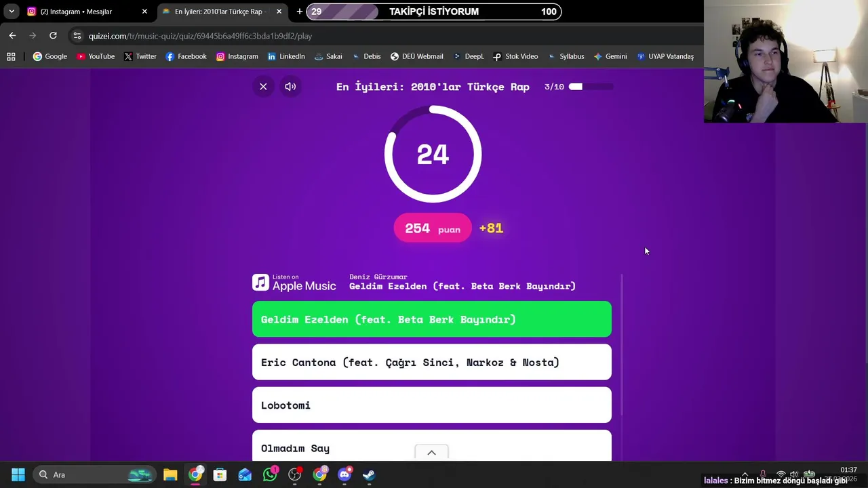This screenshot has width=868, height=488.
Task: Open File Explorer from the taskbar
Action: pyautogui.click(x=170, y=474)
